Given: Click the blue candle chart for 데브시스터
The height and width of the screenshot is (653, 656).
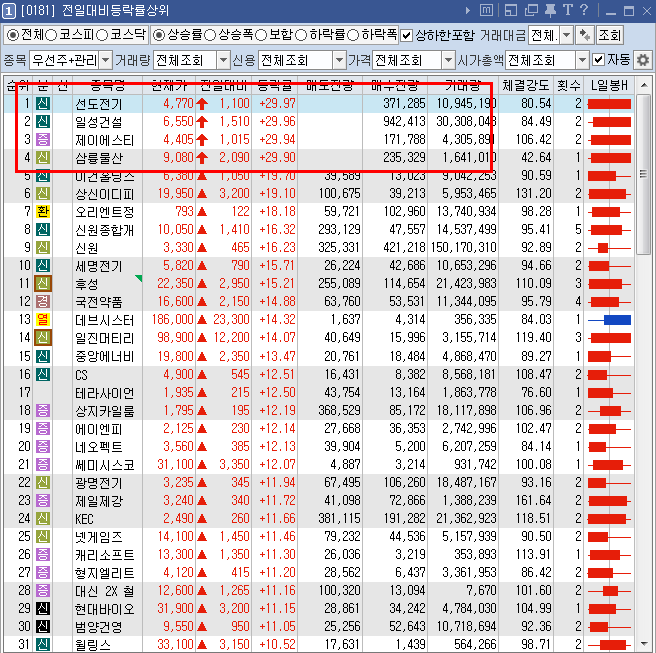Looking at the screenshot, I should (609, 320).
